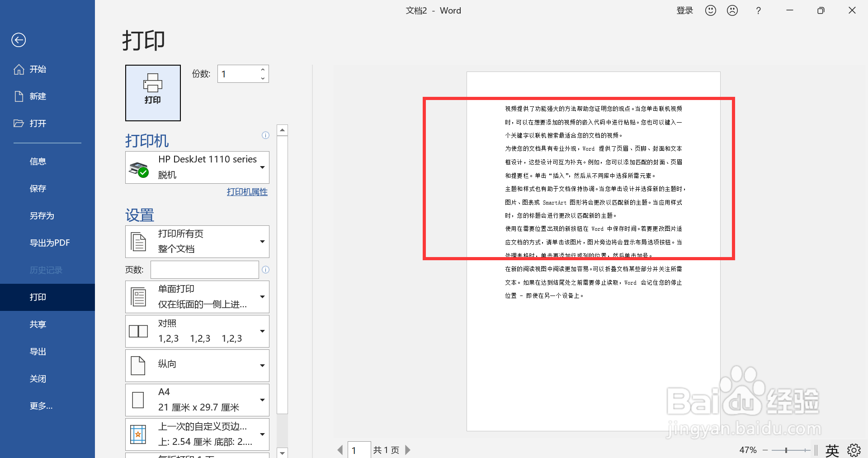Click the back arrow to exit backstage

[x=19, y=40]
